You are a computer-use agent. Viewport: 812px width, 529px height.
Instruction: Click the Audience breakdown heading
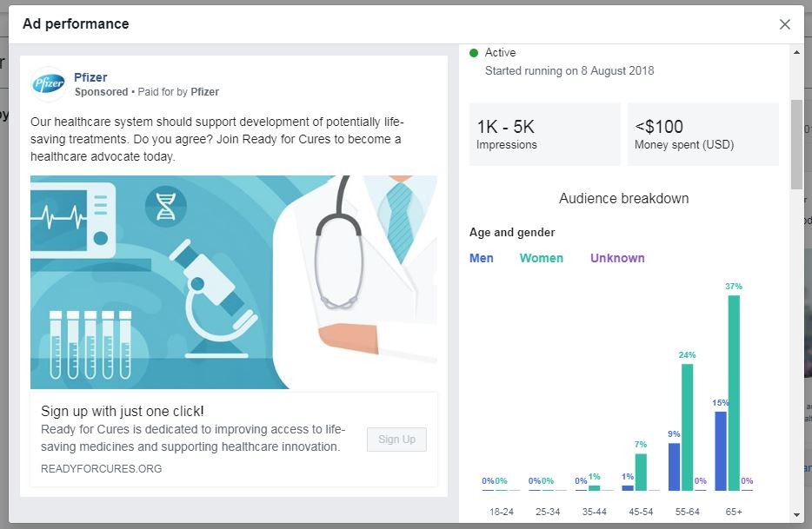(x=623, y=198)
